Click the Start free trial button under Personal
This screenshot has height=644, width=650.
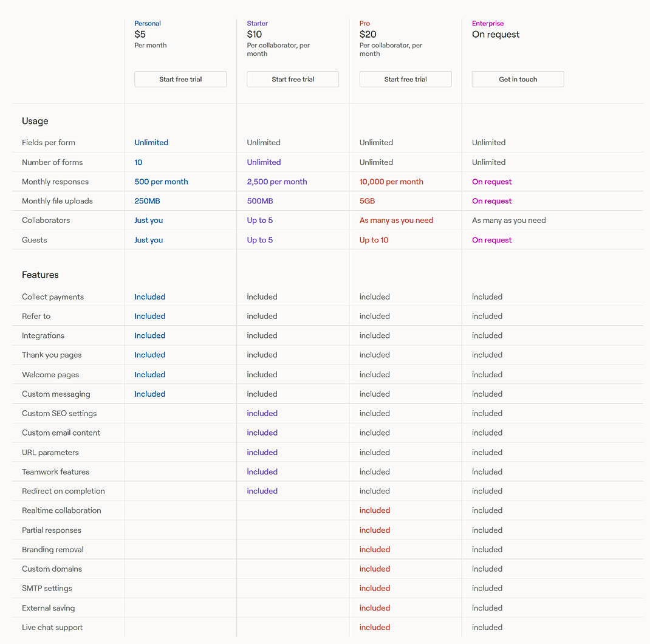(x=180, y=79)
